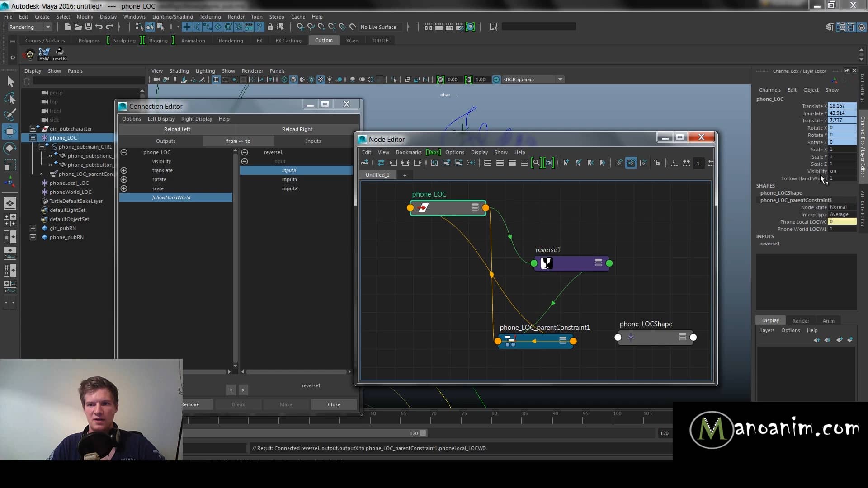Open Render Settings from the status line
This screenshot has height=488, width=868.
point(460,27)
